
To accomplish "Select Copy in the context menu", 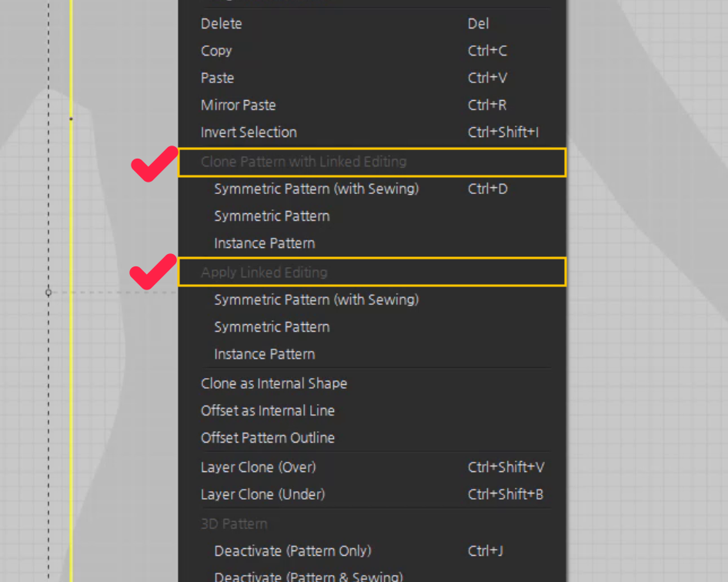I will 372,51.
